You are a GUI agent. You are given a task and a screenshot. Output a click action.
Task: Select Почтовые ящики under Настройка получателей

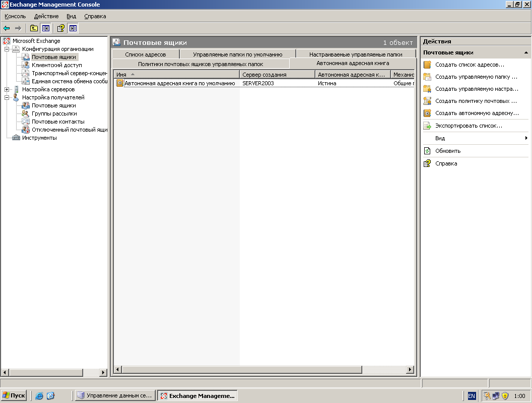tap(53, 106)
